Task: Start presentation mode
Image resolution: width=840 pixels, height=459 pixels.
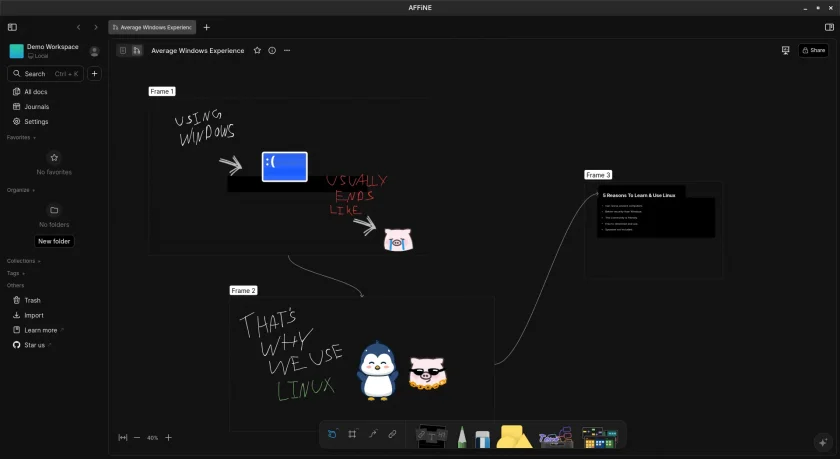Action: click(x=785, y=50)
